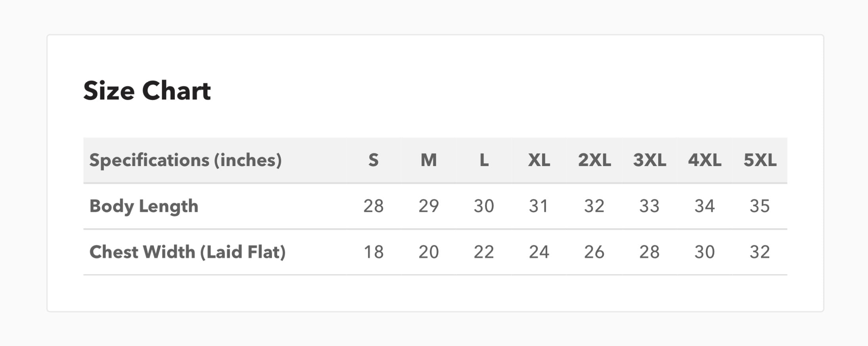Select the Chest Width (Laid Flat) row label
This screenshot has width=868, height=346.
click(x=187, y=252)
